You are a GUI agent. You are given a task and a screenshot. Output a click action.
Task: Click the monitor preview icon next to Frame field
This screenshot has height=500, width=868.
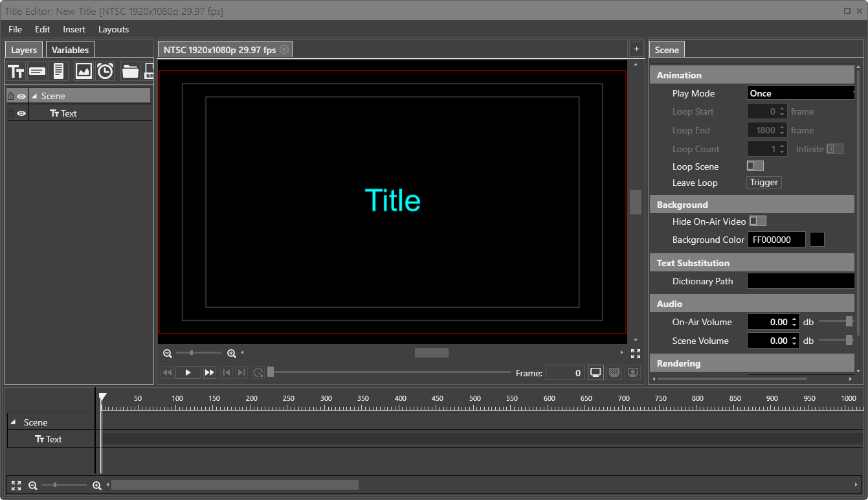[x=595, y=372]
